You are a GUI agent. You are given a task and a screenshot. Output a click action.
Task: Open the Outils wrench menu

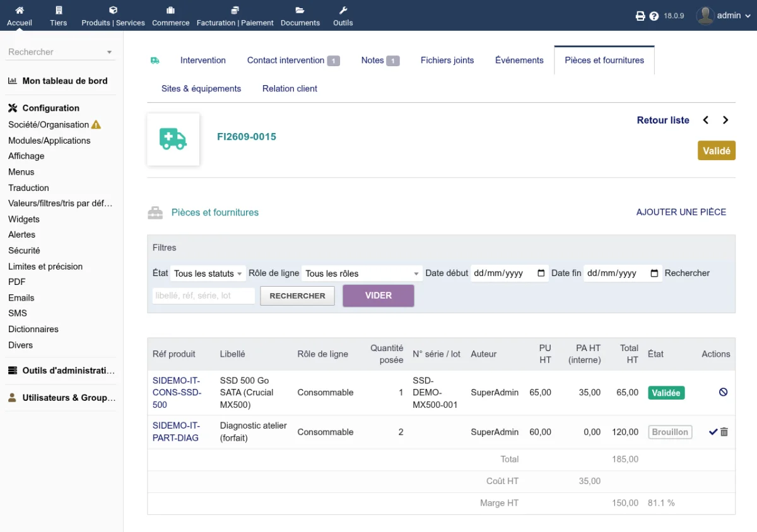click(x=343, y=16)
